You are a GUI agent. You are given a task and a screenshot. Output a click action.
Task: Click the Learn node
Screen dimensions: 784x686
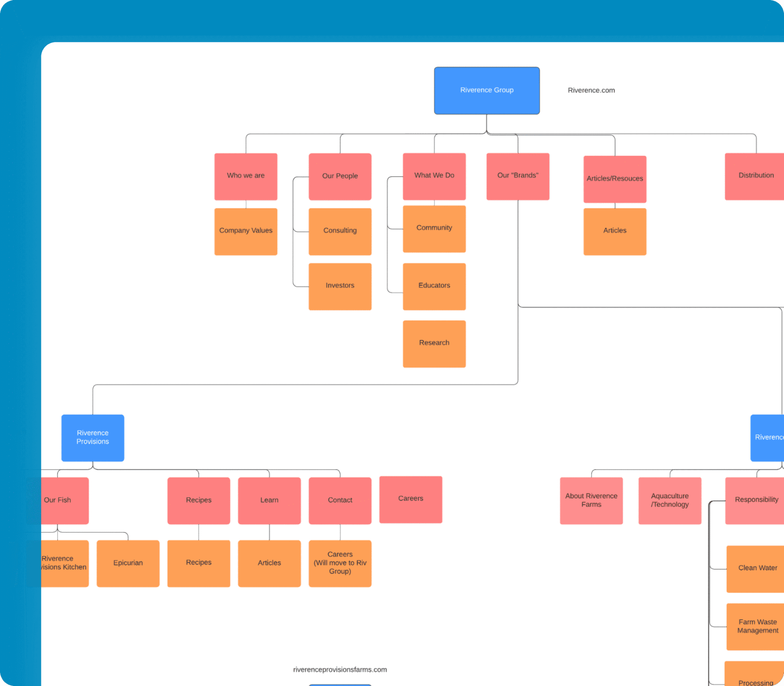point(269,501)
